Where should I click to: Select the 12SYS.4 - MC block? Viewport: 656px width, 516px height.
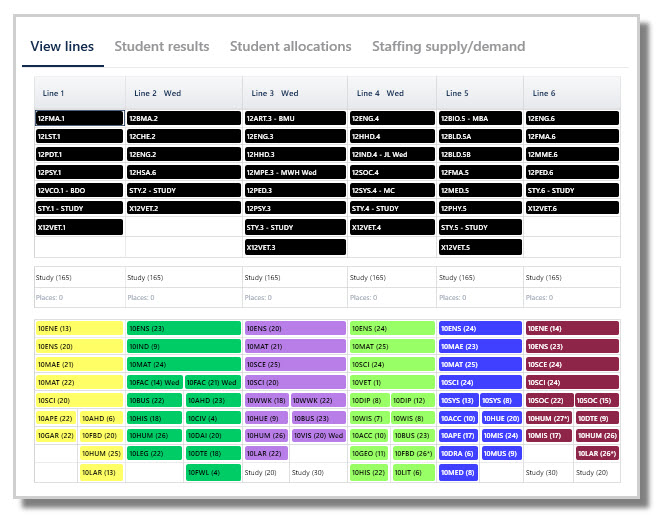pyautogui.click(x=392, y=190)
